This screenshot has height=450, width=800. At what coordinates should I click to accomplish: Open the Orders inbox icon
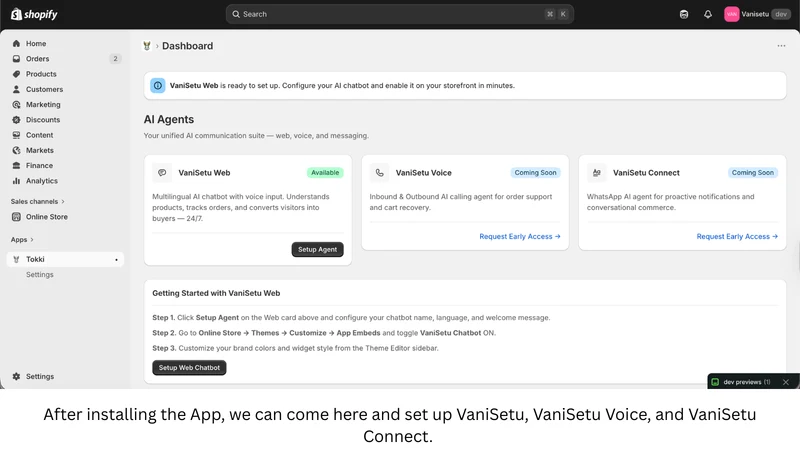click(x=16, y=59)
